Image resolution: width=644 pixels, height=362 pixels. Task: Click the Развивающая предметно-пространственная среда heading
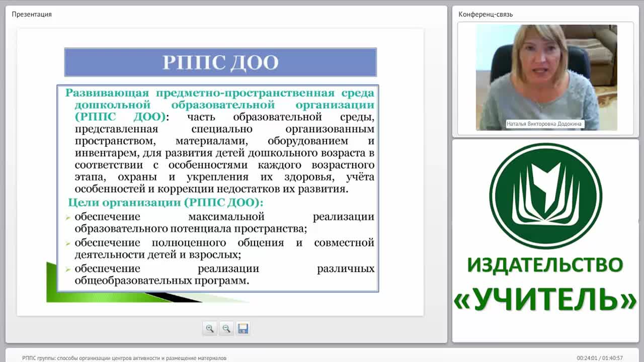tap(220, 105)
